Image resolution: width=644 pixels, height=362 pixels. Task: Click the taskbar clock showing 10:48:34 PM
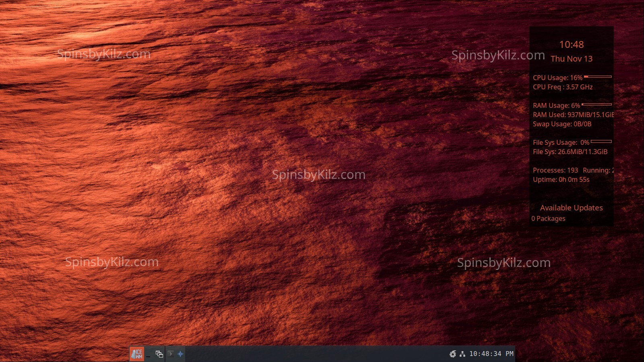(x=491, y=354)
